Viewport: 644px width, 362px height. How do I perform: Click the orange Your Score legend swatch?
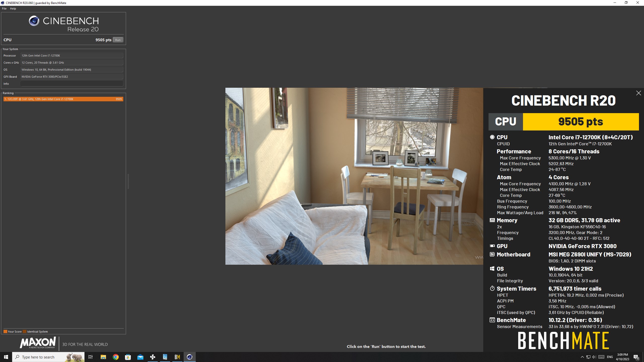pyautogui.click(x=5, y=331)
